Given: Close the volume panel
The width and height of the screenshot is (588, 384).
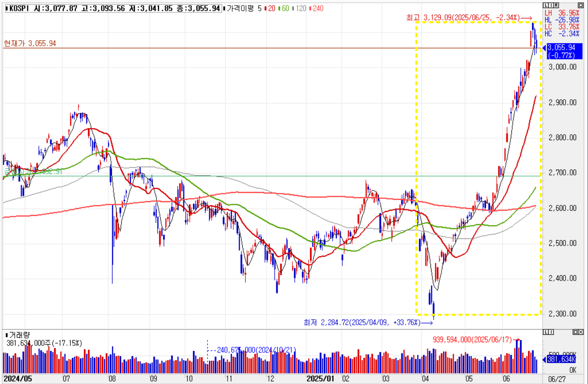Looking at the screenshot, I should [581, 332].
